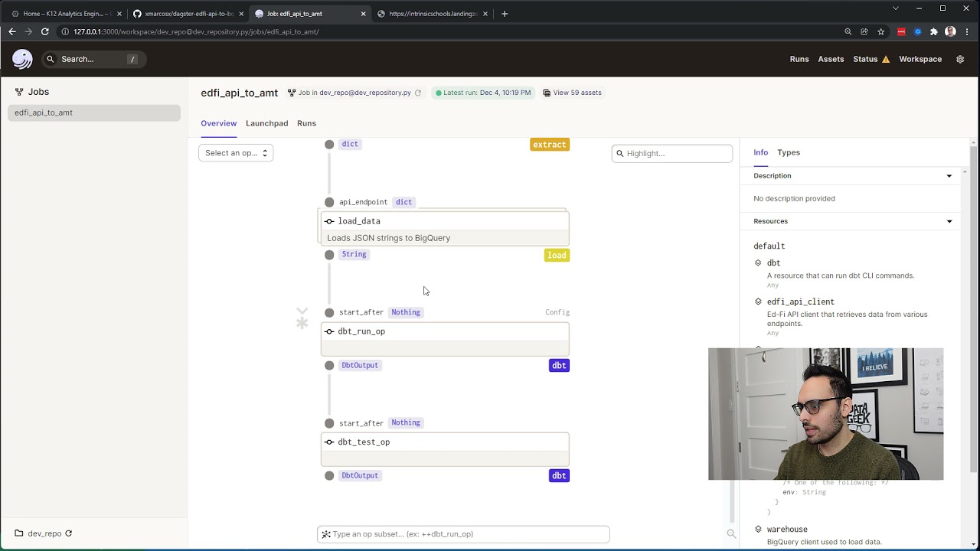Viewport: 980px width, 551px height.
Task: Click the blue circular extension icon
Action: click(917, 31)
